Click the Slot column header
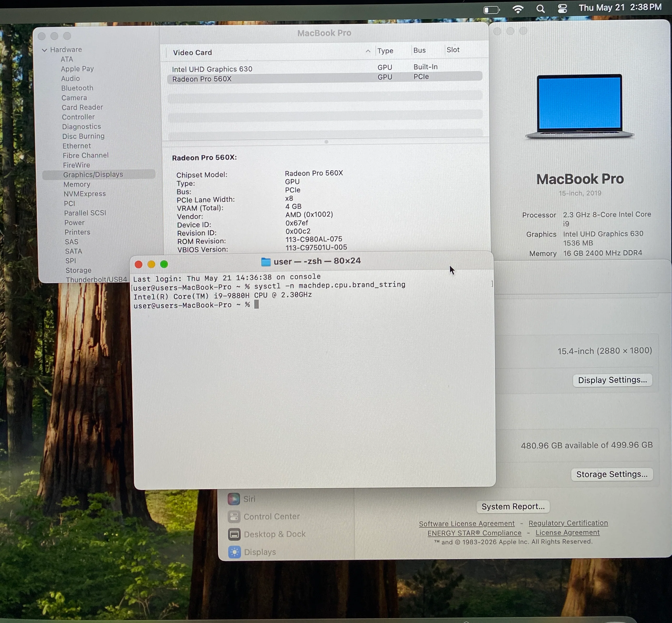The width and height of the screenshot is (672, 623). coord(453,50)
